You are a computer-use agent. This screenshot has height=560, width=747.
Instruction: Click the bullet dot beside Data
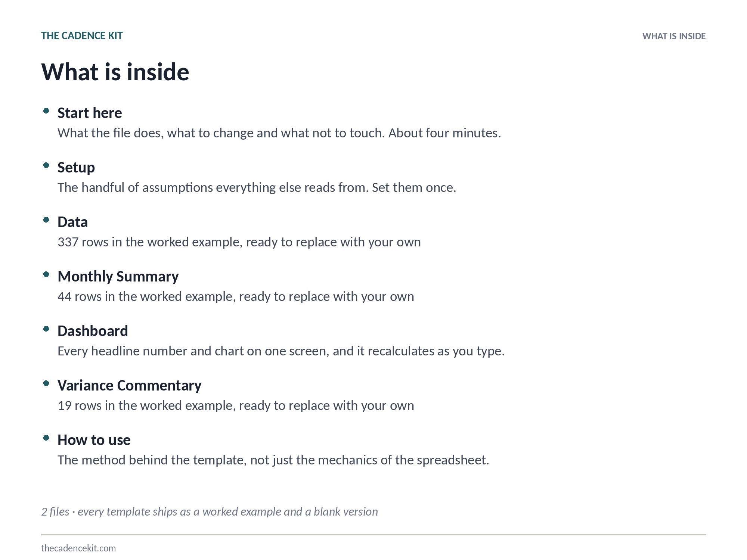(46, 220)
